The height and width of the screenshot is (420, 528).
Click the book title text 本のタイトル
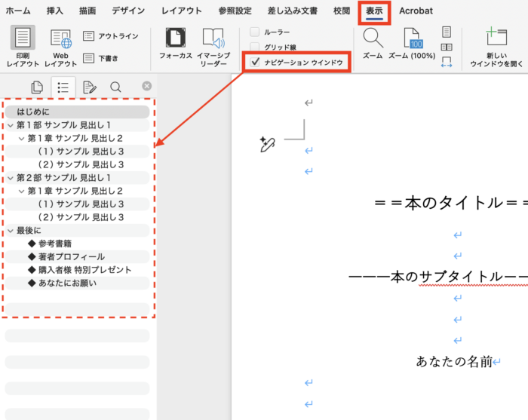click(x=453, y=204)
